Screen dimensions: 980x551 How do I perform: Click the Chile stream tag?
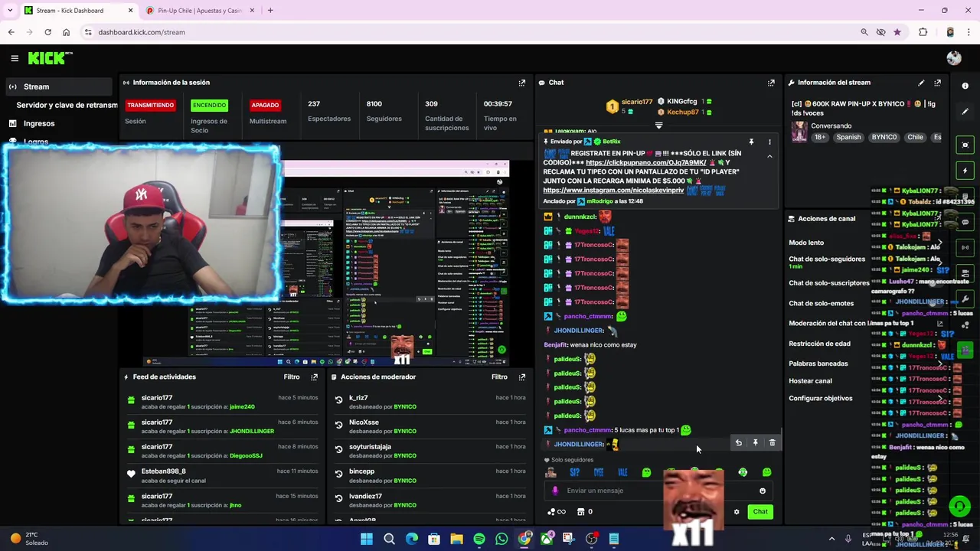915,138
